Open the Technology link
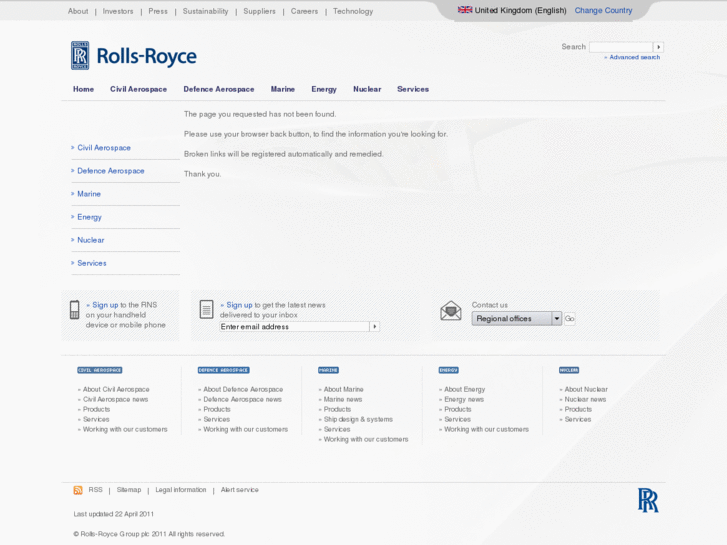Image resolution: width=727 pixels, height=545 pixels. point(353,11)
